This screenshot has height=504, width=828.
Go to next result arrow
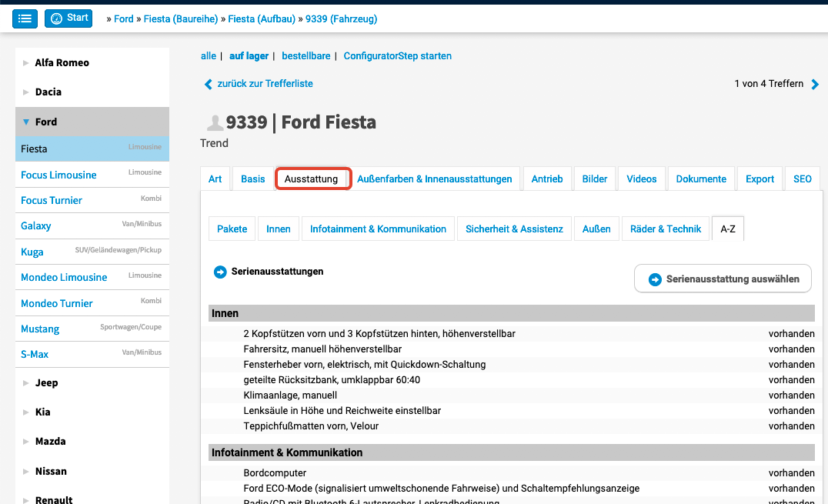(815, 84)
